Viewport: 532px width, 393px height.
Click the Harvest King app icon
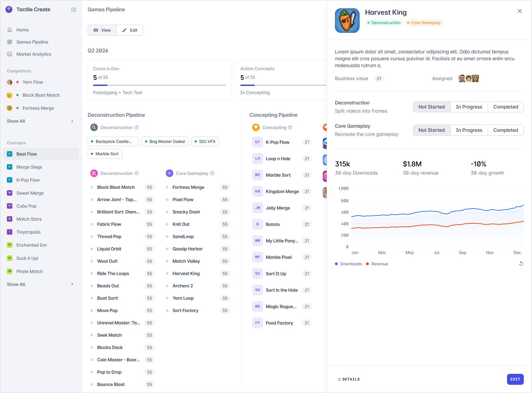[x=347, y=21]
